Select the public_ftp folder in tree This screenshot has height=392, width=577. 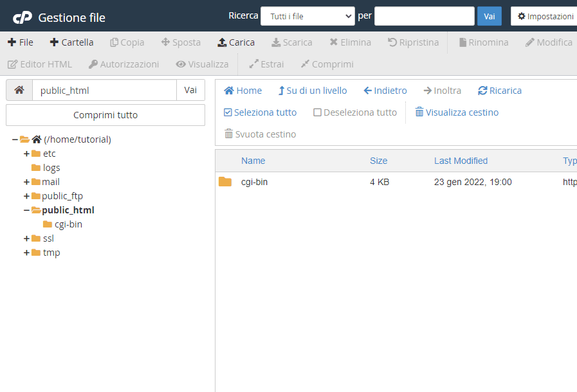click(62, 197)
